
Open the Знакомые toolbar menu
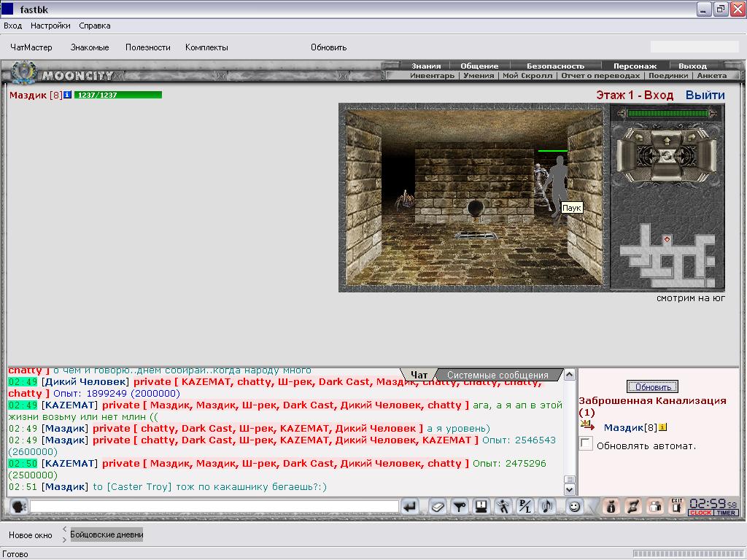[x=90, y=47]
